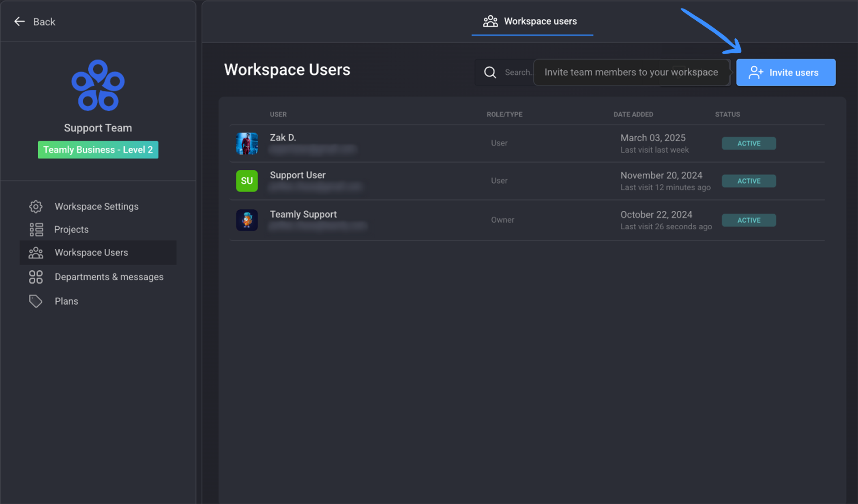Focus the Search input field
Screen dimensions: 858x504
click(504, 72)
